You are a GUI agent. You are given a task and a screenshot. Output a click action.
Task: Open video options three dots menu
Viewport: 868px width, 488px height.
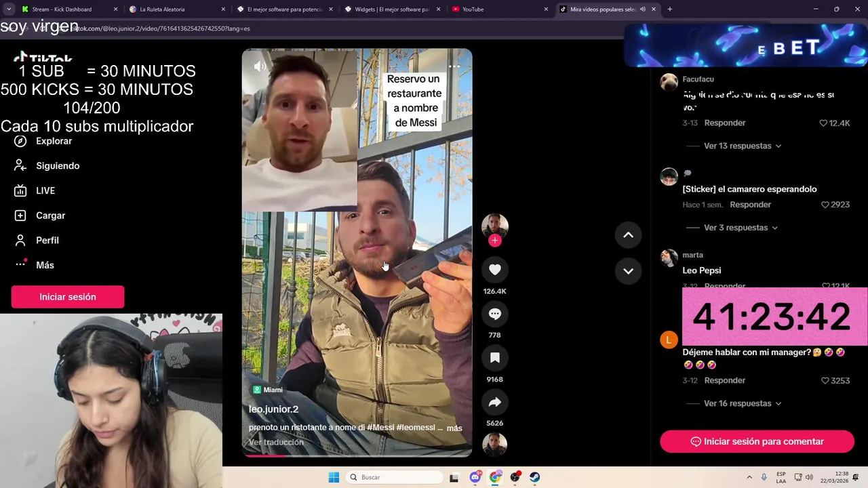(454, 66)
